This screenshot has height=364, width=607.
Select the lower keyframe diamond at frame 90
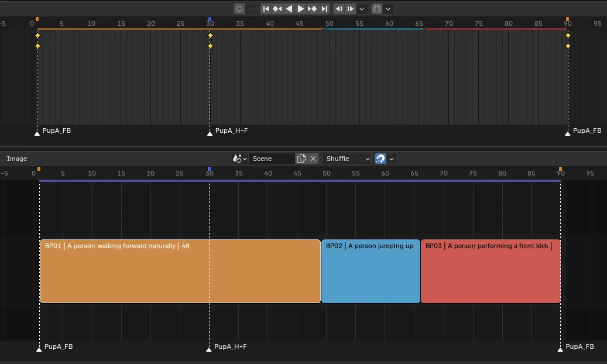pos(568,46)
